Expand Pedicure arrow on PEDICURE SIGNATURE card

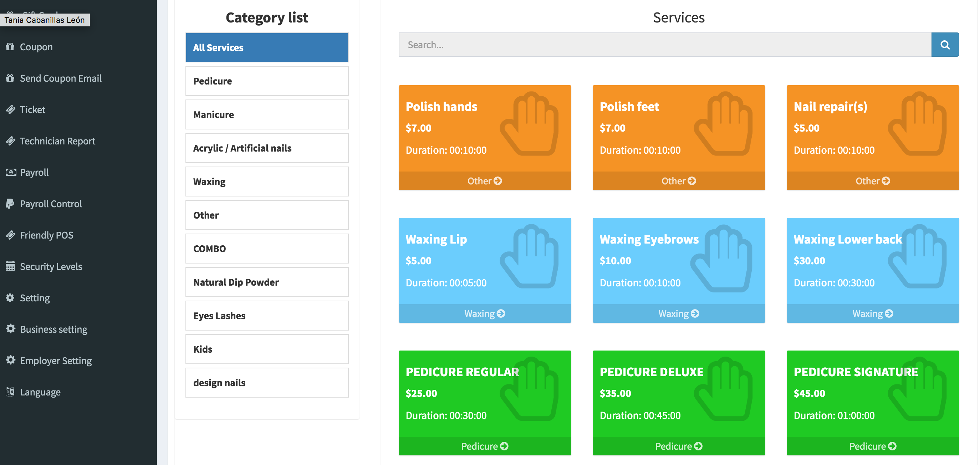tap(872, 446)
